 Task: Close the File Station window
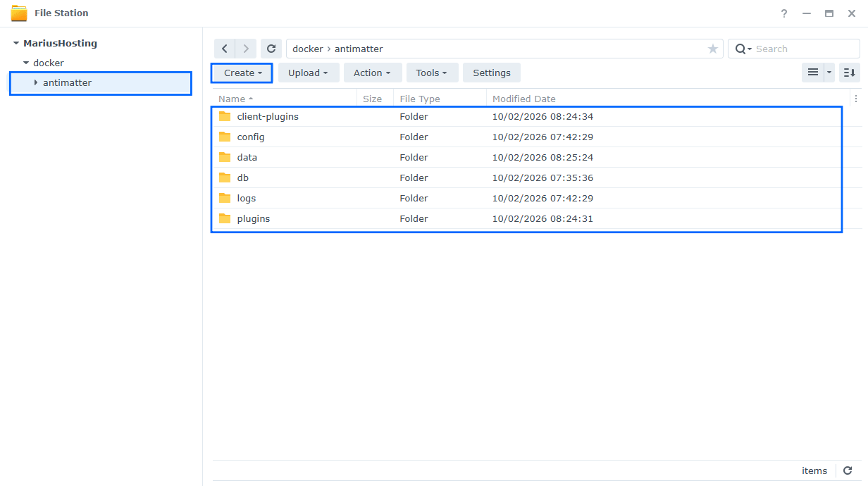click(x=852, y=13)
